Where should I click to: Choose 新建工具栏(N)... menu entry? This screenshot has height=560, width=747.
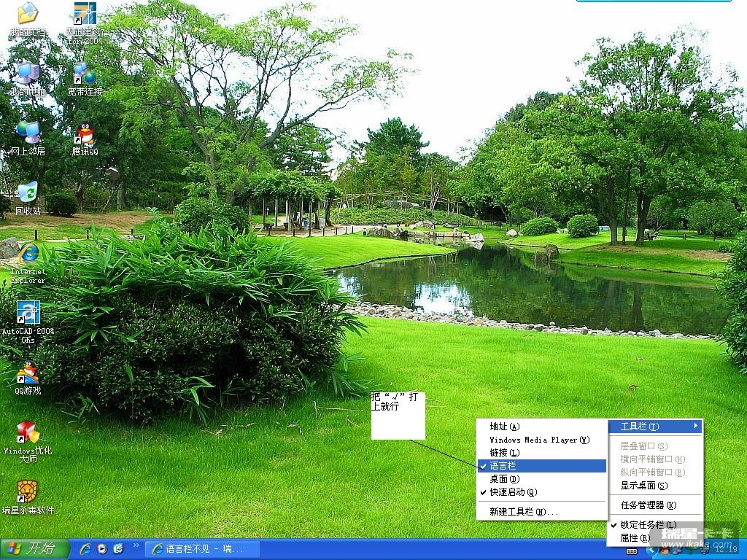pyautogui.click(x=542, y=512)
